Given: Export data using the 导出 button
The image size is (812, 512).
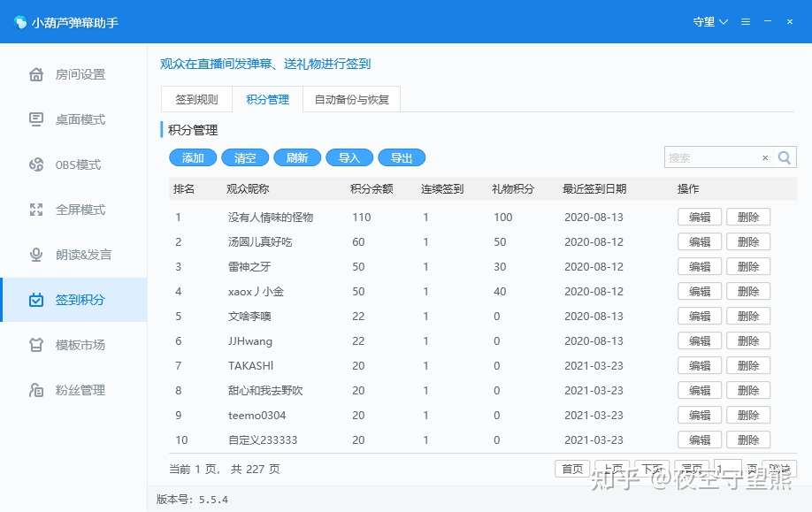Looking at the screenshot, I should coord(402,157).
